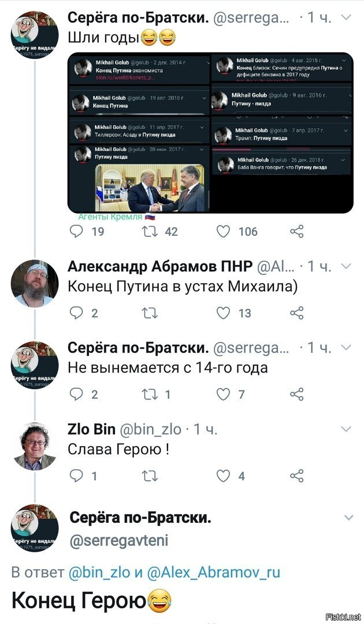The width and height of the screenshot is (364, 624).
Task: Like the tweet with 106 likes
Action: tap(223, 231)
